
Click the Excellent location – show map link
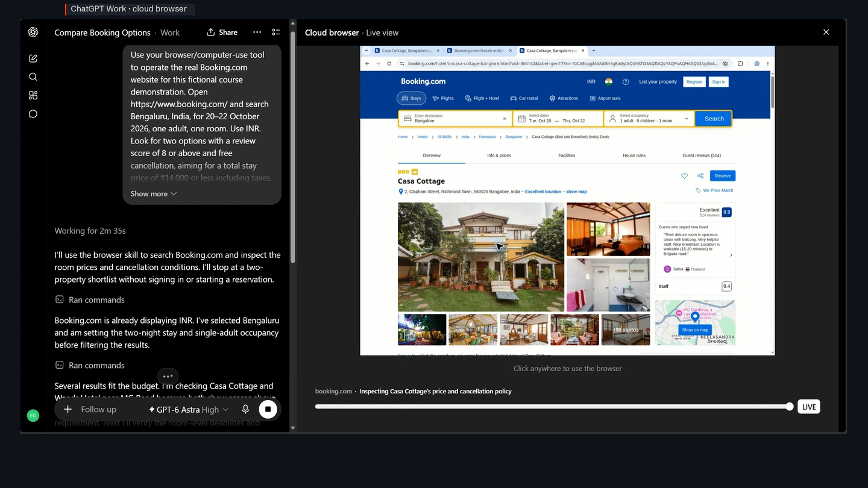pos(556,192)
